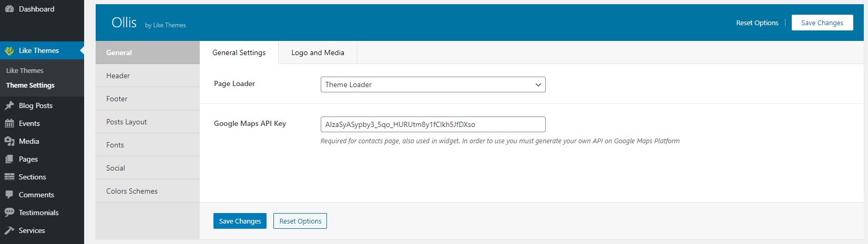Click the 'Required for contacts page' description

[500, 141]
